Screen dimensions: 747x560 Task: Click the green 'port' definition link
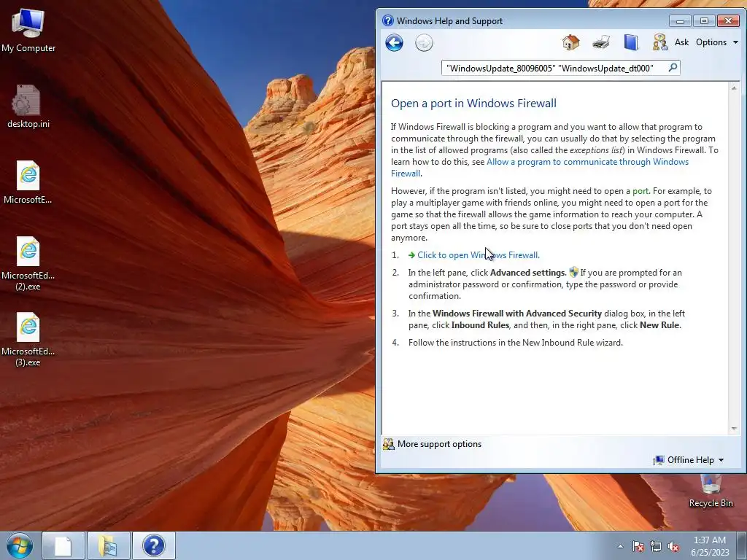pyautogui.click(x=640, y=191)
